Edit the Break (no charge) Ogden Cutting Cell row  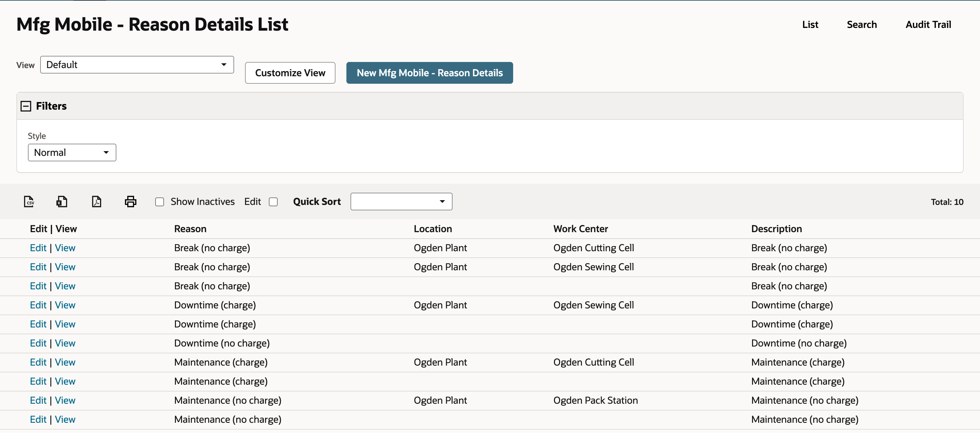point(38,248)
